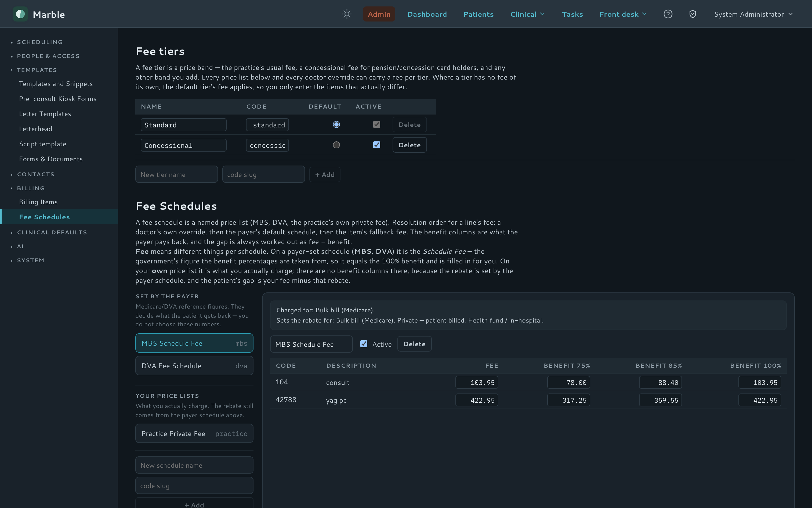Select the DVA Fee Schedule
The image size is (812, 508).
[194, 366]
